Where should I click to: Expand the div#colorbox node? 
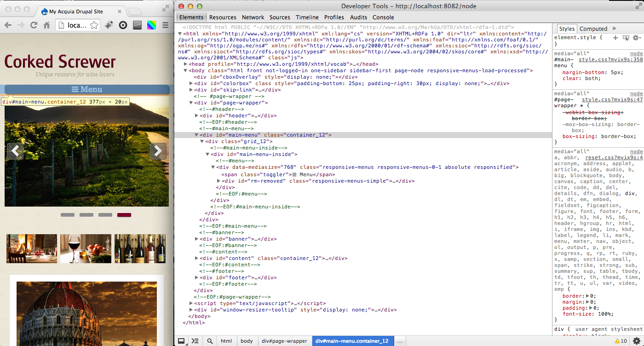(x=191, y=83)
